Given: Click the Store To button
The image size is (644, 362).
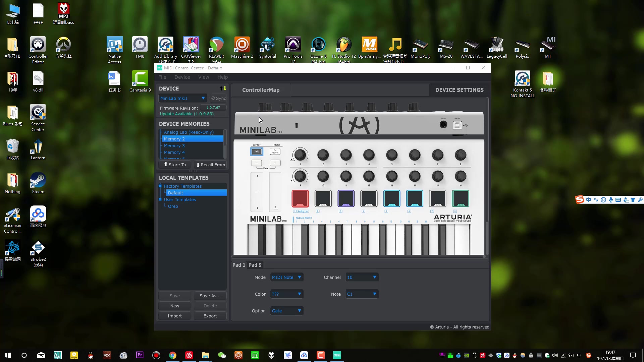Looking at the screenshot, I should click(x=175, y=165).
